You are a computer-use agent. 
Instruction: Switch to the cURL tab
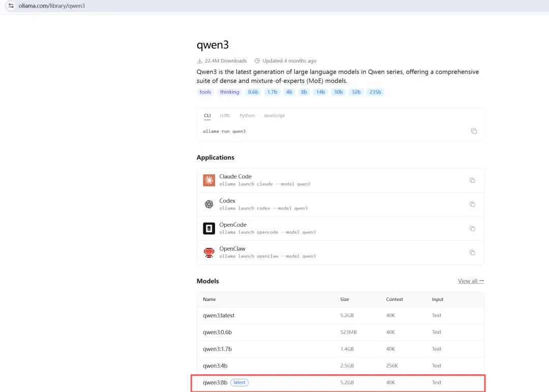pyautogui.click(x=225, y=115)
